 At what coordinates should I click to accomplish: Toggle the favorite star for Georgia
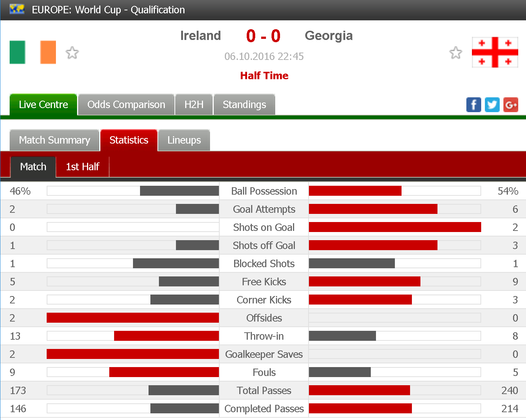[x=456, y=53]
